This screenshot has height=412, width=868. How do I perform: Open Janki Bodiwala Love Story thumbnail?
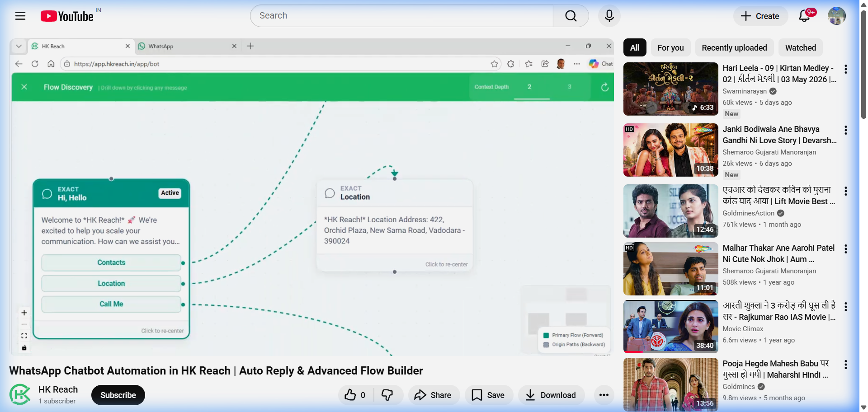click(671, 150)
